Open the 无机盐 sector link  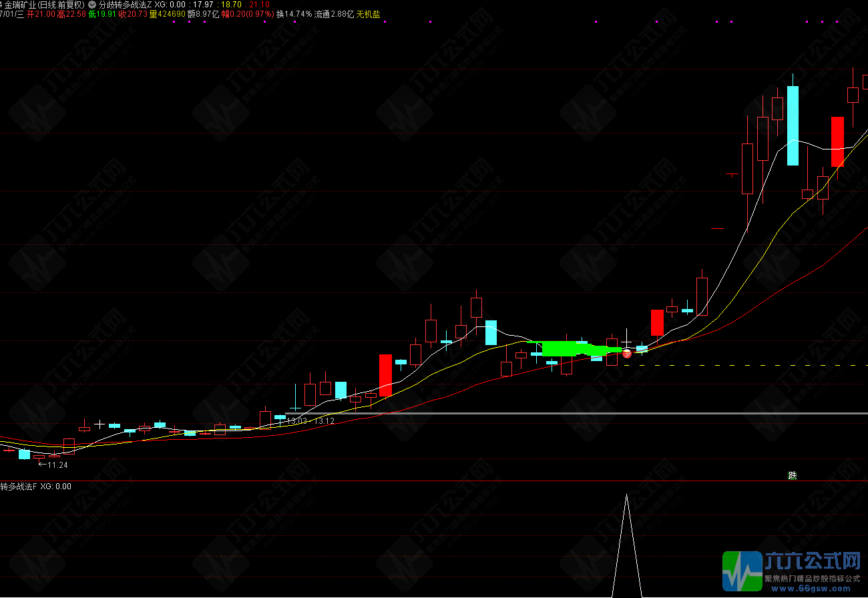[x=368, y=14]
